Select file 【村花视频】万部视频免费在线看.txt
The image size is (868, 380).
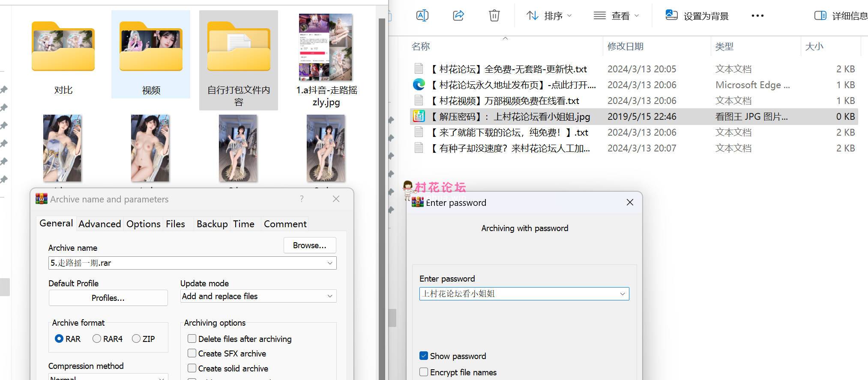pyautogui.click(x=635, y=101)
